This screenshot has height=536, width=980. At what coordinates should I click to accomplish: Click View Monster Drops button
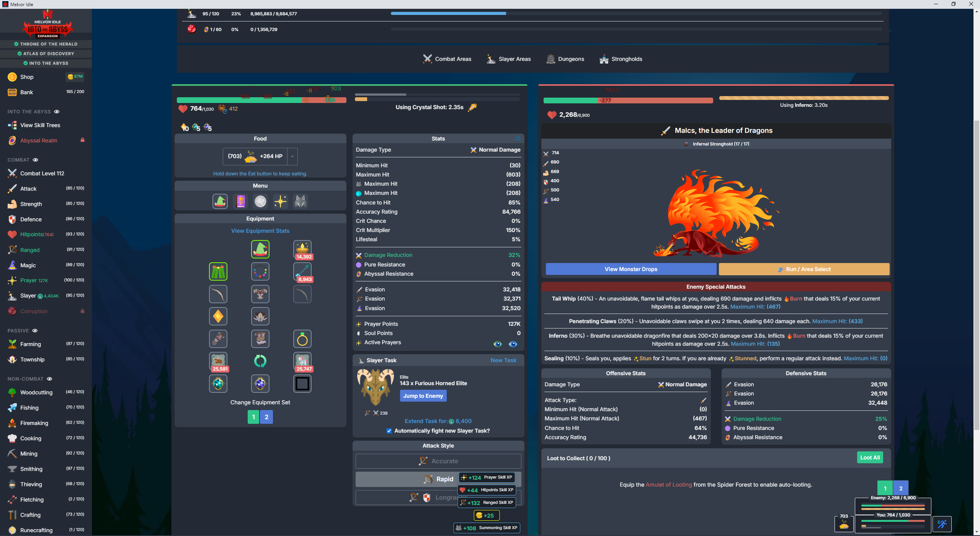(x=631, y=269)
